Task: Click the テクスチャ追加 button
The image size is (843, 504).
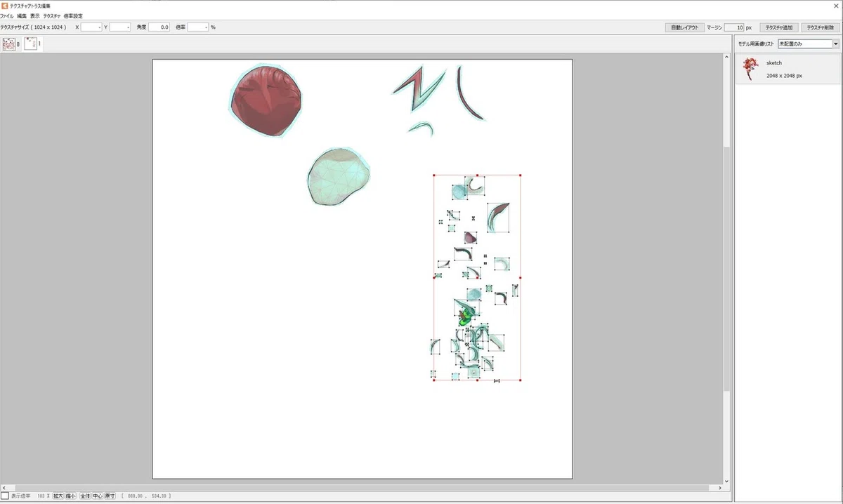Action: tap(779, 27)
